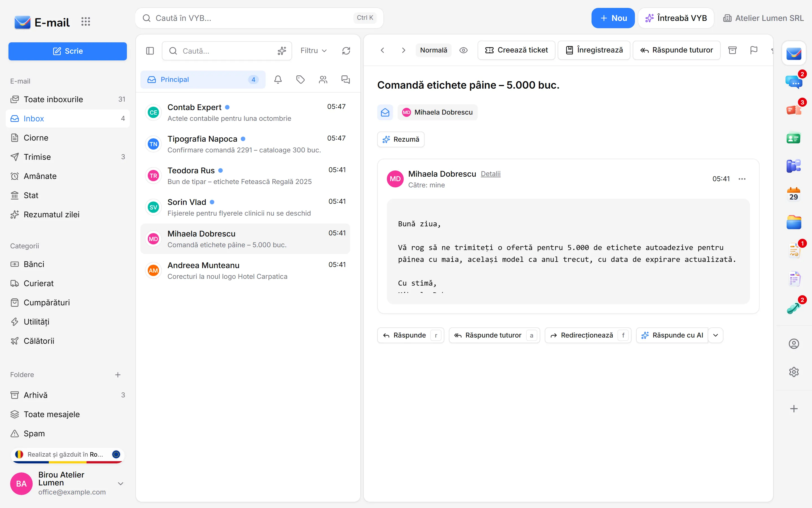Add a new folder with plus icon
Screen dimensions: 812x508
click(x=118, y=375)
